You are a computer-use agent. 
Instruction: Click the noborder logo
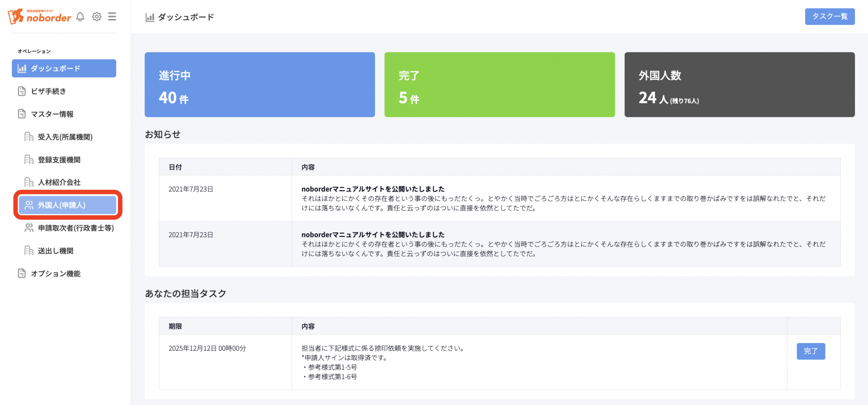[39, 17]
